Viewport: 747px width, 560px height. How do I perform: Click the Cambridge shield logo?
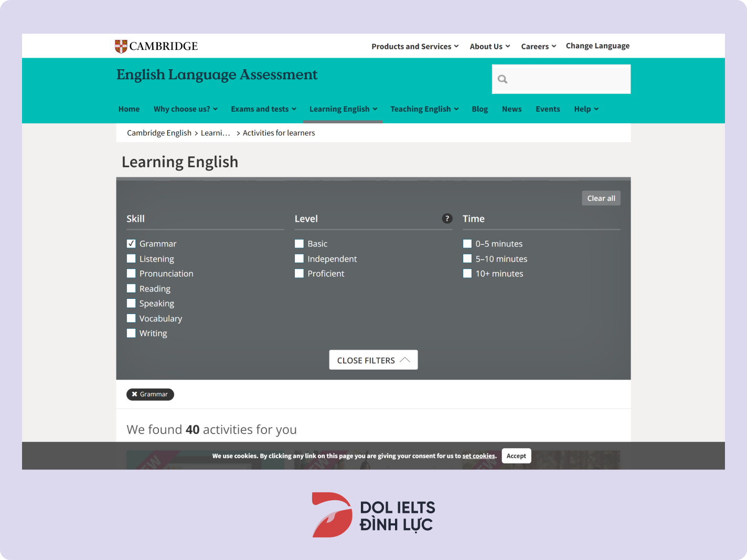pyautogui.click(x=121, y=46)
